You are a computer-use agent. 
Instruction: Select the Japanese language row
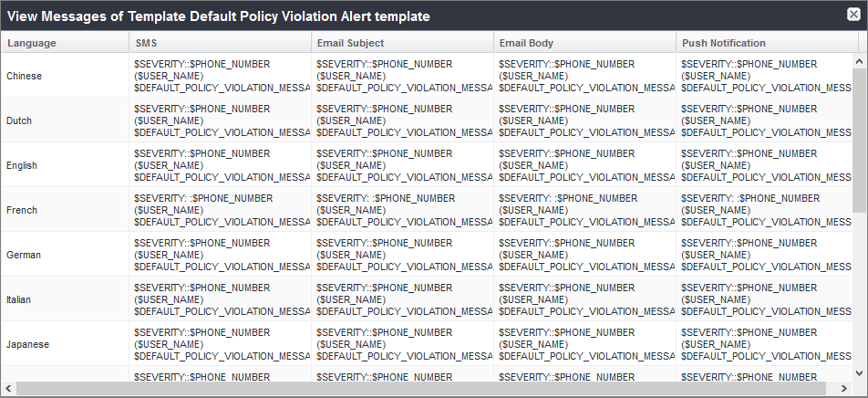pos(27,344)
